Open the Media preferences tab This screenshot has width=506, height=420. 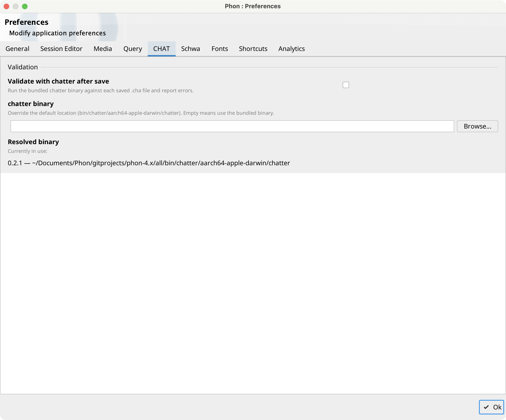(103, 49)
